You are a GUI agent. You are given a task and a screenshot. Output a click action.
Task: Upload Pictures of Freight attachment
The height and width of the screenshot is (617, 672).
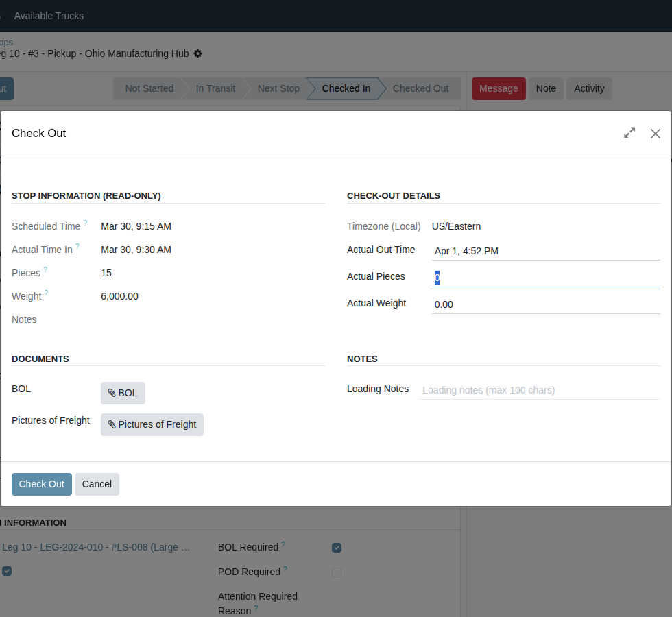click(152, 424)
